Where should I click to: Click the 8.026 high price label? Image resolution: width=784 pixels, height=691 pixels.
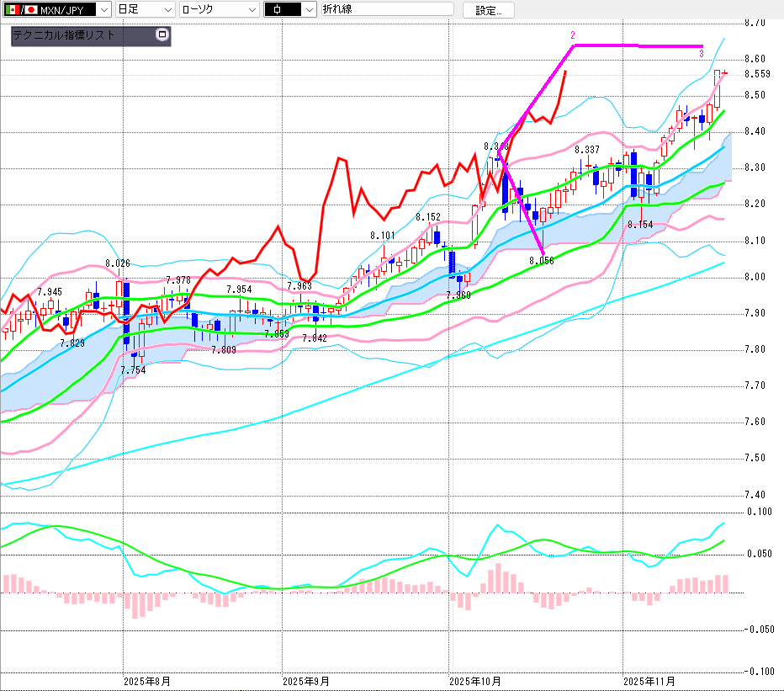[x=117, y=263]
